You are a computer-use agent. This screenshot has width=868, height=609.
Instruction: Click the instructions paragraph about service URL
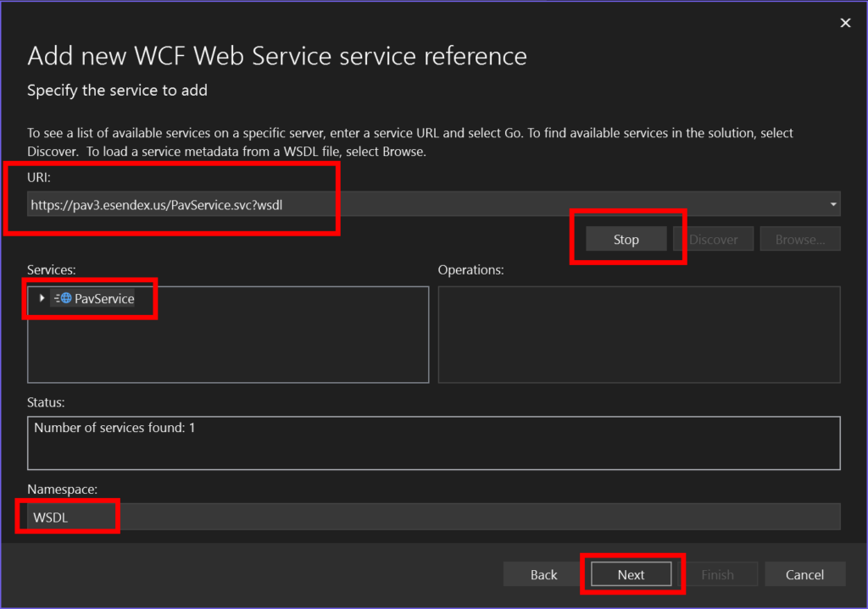[x=410, y=142]
